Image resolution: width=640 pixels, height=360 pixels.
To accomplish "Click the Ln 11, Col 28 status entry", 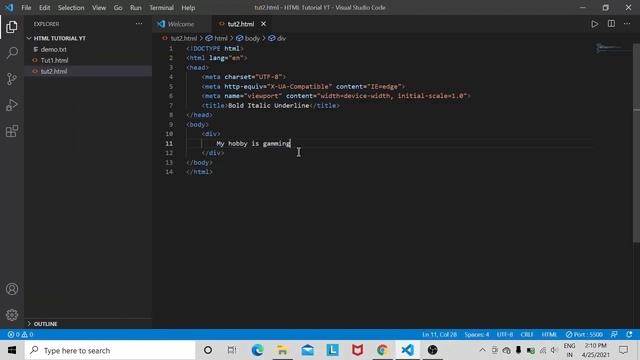I will coord(440,334).
